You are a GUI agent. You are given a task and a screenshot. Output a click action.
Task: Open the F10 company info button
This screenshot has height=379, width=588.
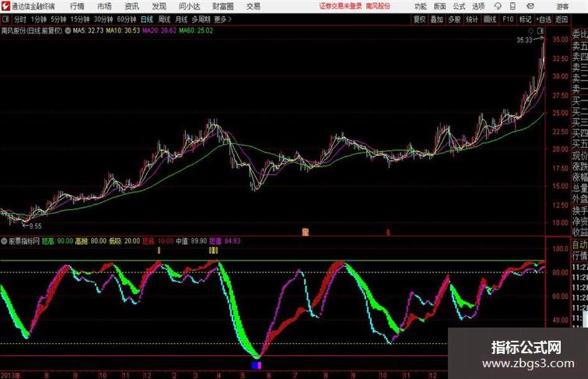(508, 19)
